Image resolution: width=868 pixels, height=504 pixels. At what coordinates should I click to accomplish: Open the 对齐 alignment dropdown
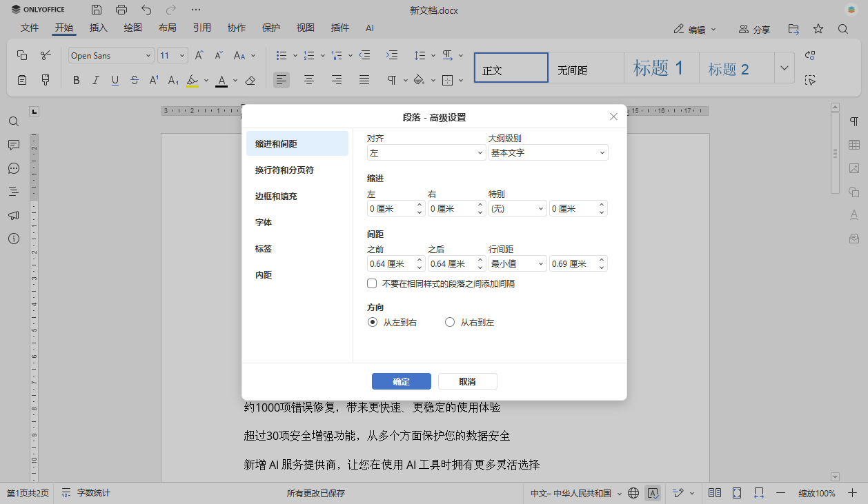426,152
